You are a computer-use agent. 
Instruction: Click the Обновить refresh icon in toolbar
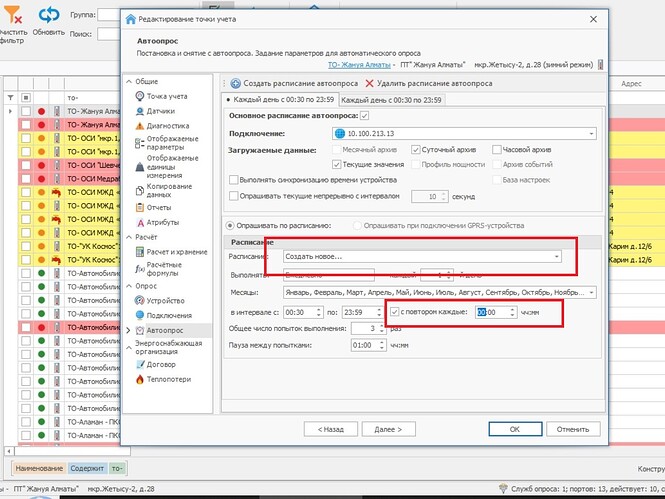point(48,16)
